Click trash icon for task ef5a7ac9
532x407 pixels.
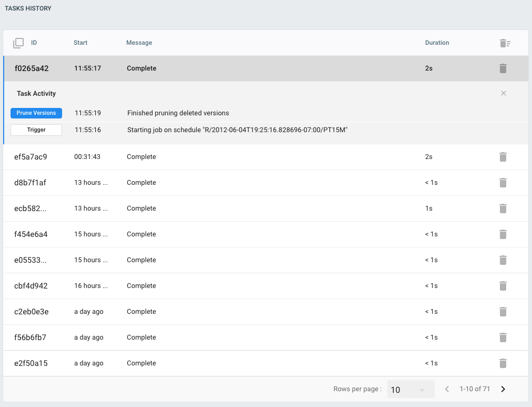pyautogui.click(x=503, y=157)
